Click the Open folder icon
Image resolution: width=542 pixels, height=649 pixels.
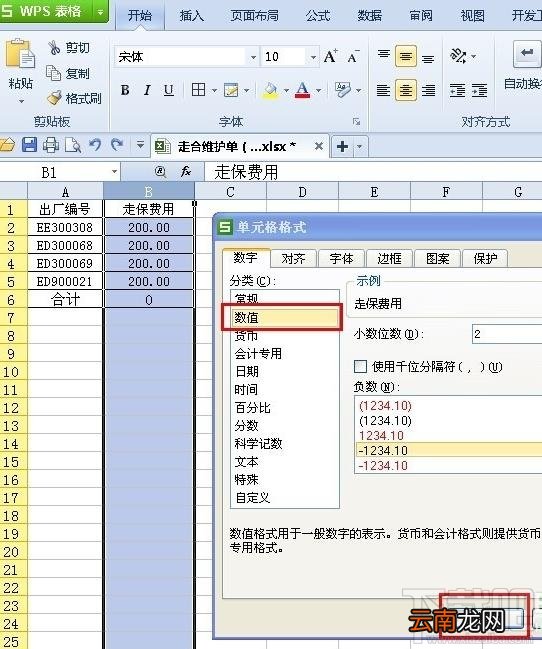click(7, 145)
